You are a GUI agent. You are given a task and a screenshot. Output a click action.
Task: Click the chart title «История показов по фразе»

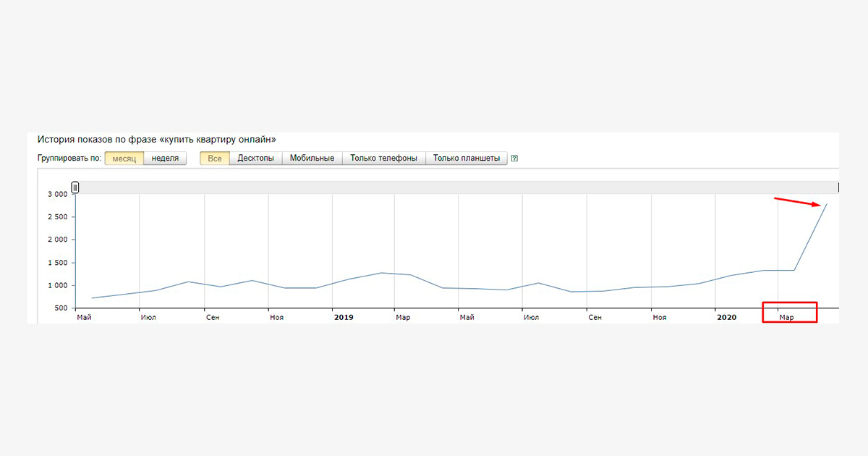coord(98,139)
